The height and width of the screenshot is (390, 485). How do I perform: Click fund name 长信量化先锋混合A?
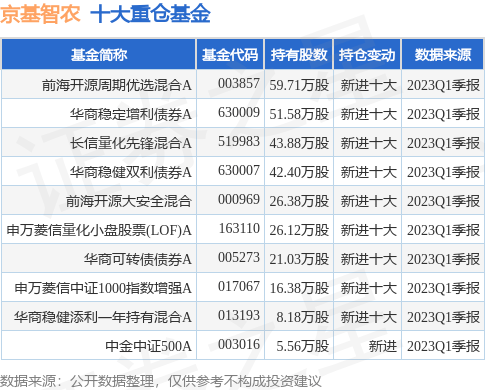131,143
